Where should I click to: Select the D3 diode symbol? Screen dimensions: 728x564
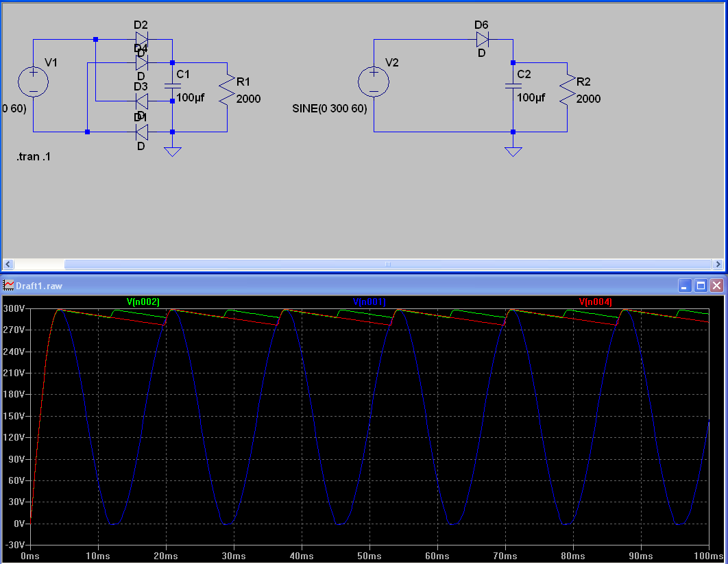(x=142, y=101)
